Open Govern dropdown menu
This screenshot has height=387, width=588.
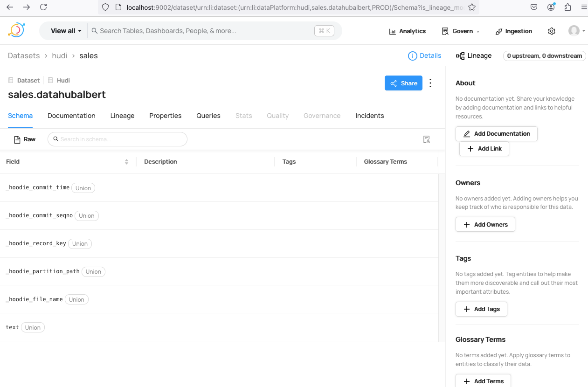(x=460, y=31)
